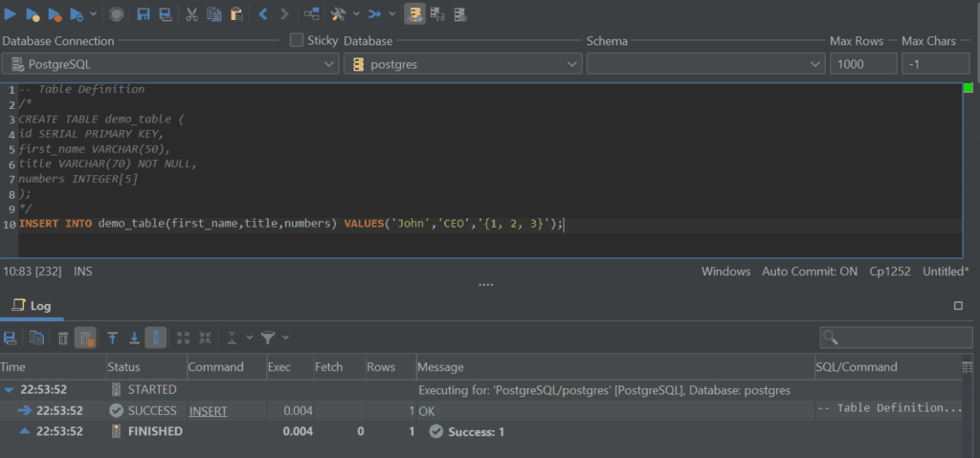Open the postgres database dropdown
The image size is (980, 458).
[463, 64]
